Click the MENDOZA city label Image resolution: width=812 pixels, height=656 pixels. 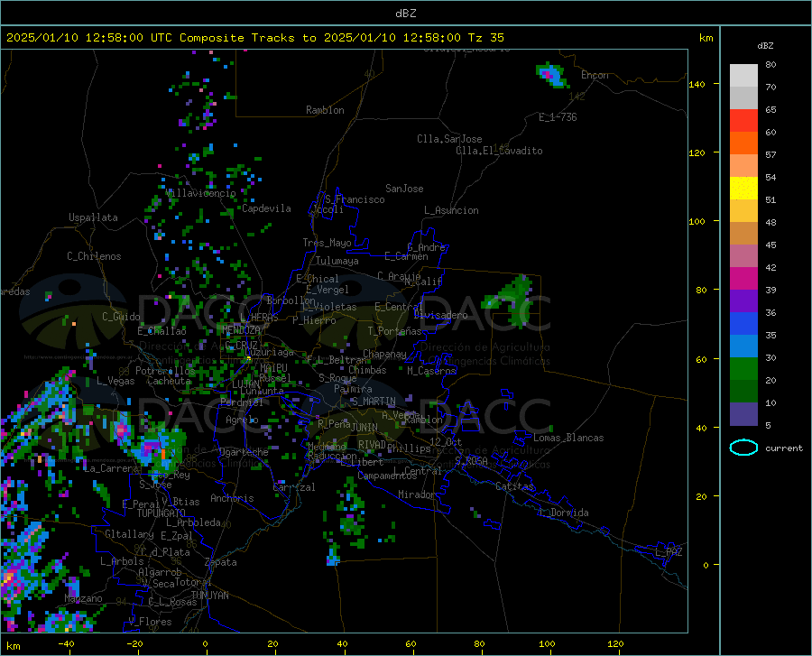tap(241, 329)
